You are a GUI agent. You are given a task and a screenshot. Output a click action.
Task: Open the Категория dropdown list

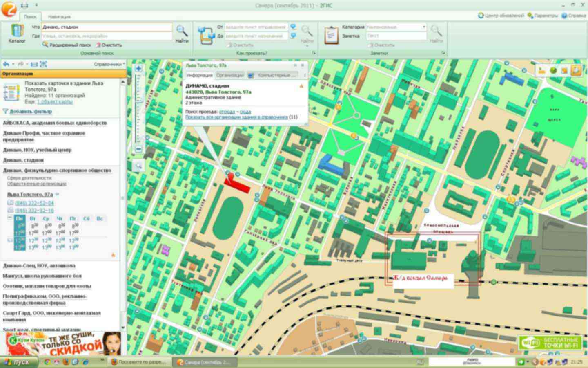click(423, 27)
